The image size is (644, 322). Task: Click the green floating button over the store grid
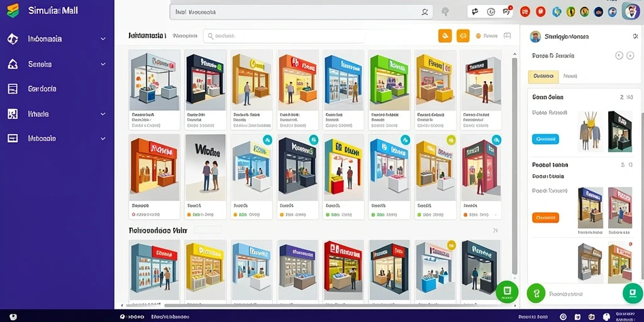click(506, 292)
